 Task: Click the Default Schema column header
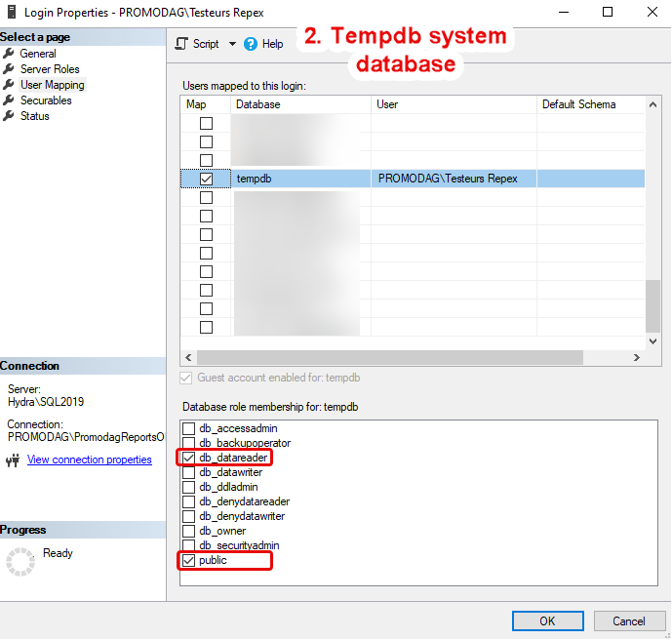tap(591, 104)
